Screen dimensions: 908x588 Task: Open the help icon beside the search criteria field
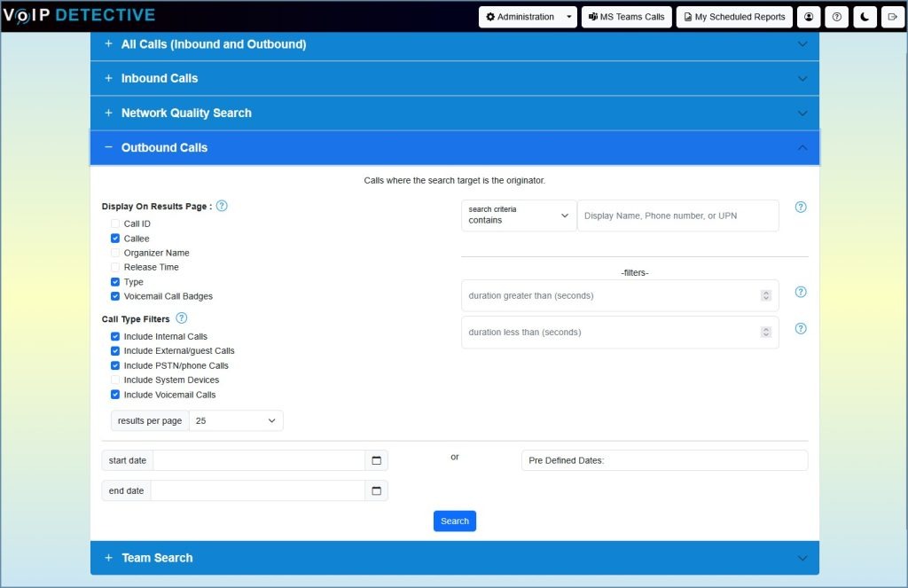(x=801, y=207)
